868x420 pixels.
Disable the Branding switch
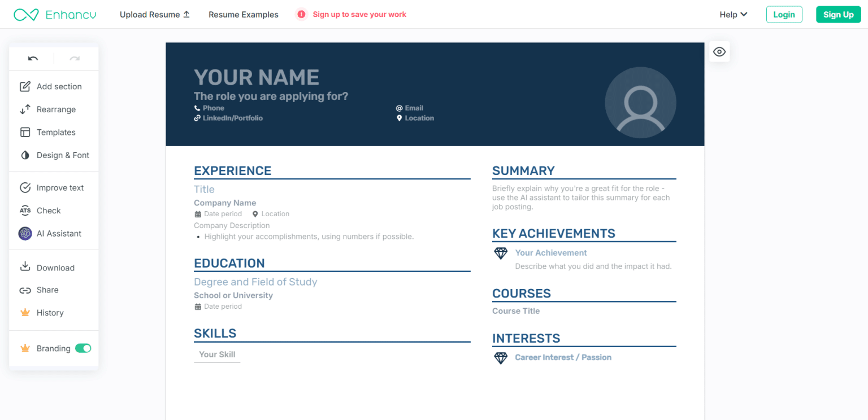(83, 348)
